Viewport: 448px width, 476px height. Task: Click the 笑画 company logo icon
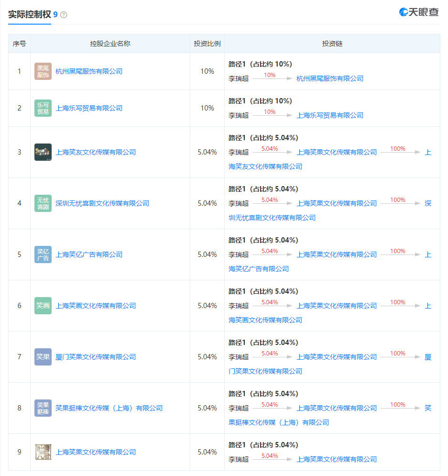click(x=43, y=306)
